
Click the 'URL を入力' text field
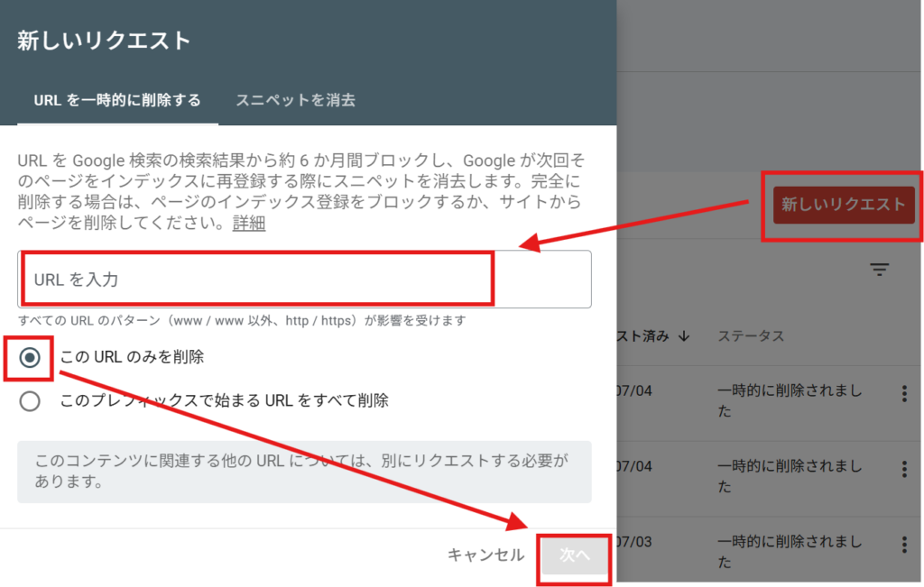tap(304, 280)
